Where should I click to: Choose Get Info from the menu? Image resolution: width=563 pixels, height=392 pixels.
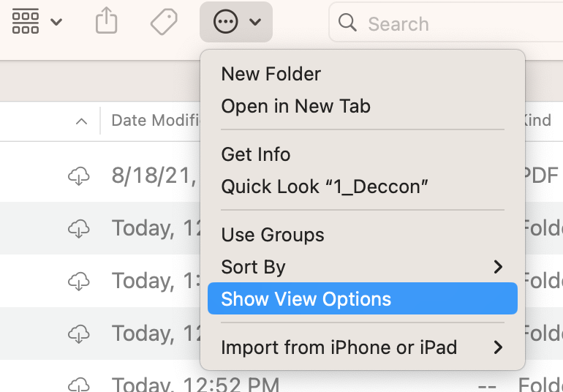point(256,154)
